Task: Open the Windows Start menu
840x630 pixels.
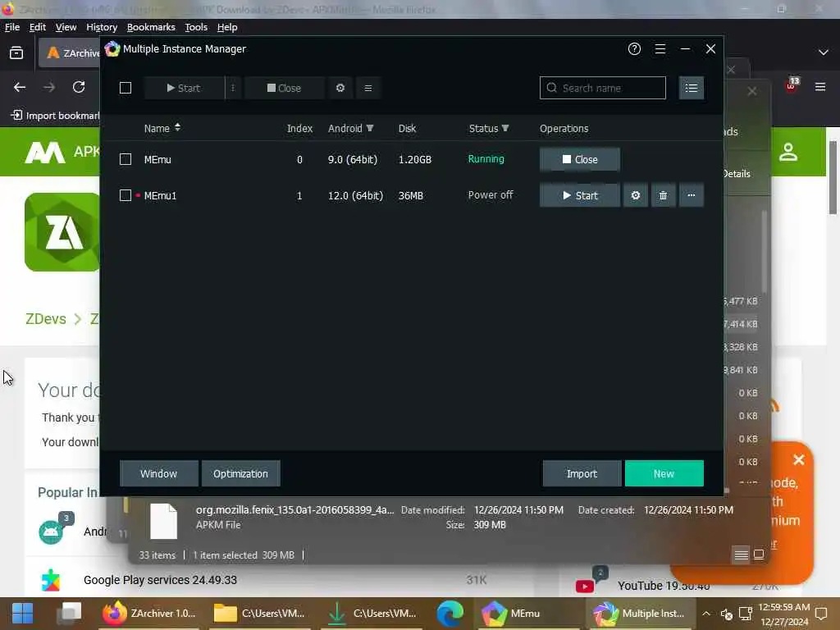Action: (x=22, y=614)
